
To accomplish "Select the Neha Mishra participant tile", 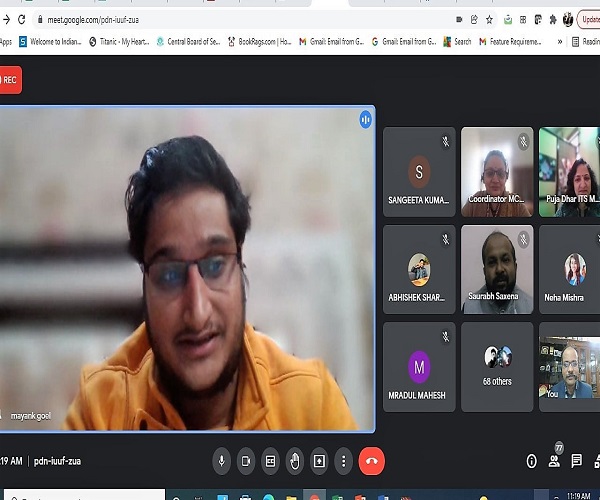I will (569, 269).
